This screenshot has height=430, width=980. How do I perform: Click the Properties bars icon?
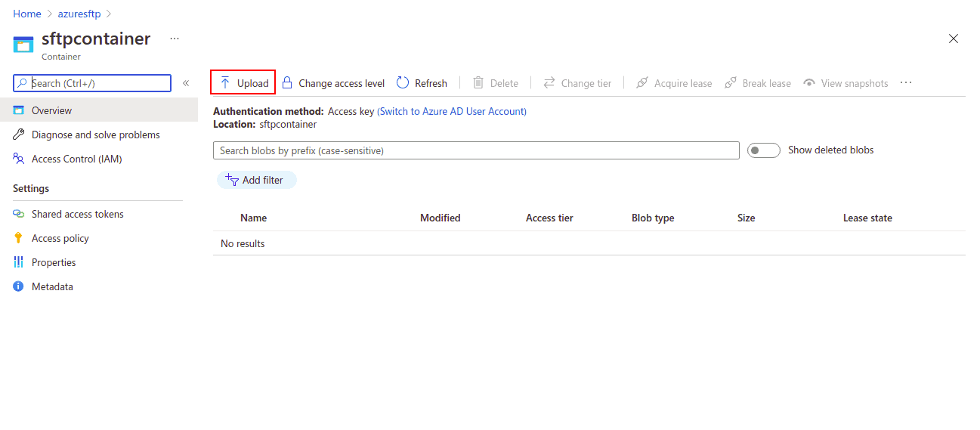(x=19, y=262)
